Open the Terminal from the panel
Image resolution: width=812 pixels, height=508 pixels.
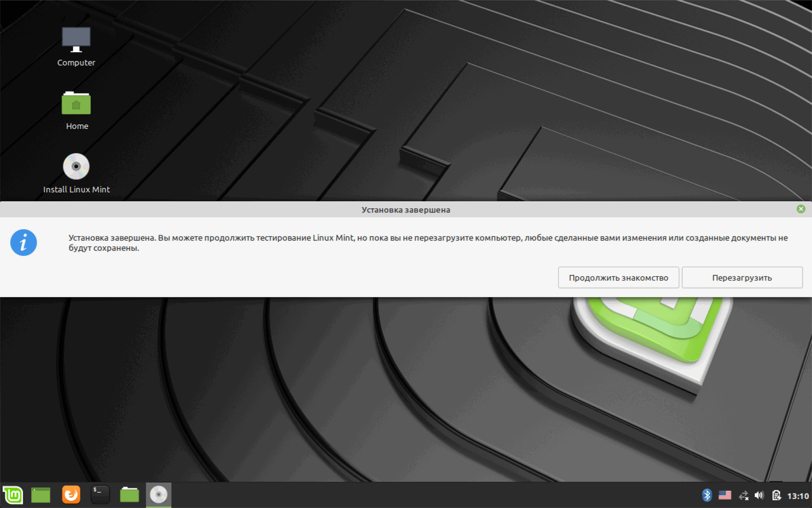pos(100,495)
